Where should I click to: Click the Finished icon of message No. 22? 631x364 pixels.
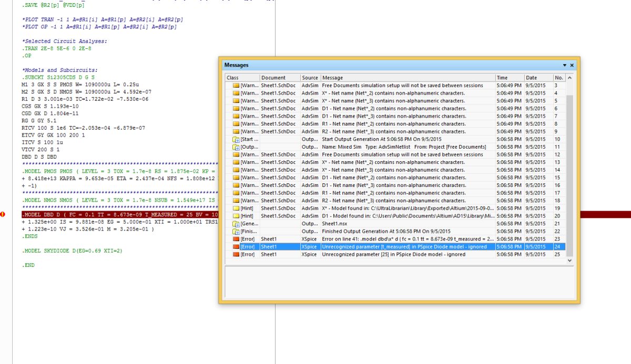(236, 231)
